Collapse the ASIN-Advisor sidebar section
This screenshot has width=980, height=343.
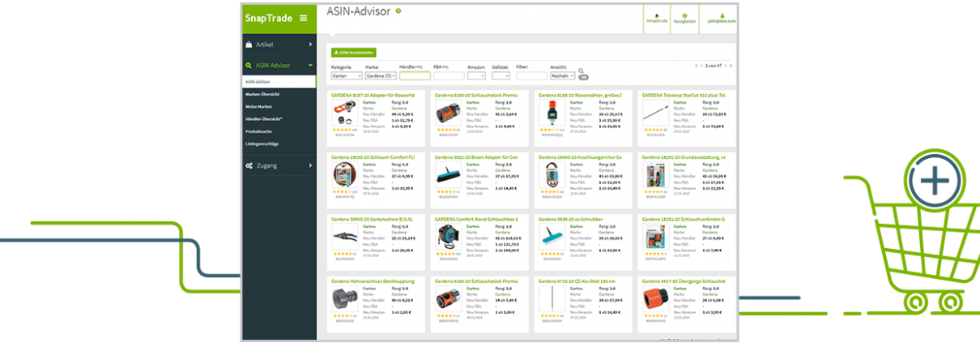(279, 66)
